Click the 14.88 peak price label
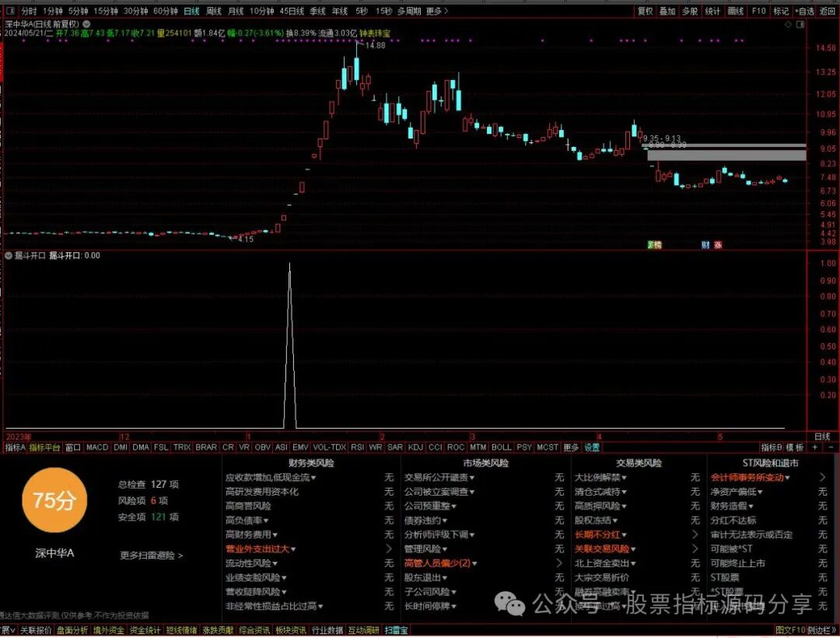Screen dimensions: 840x638 (375, 46)
